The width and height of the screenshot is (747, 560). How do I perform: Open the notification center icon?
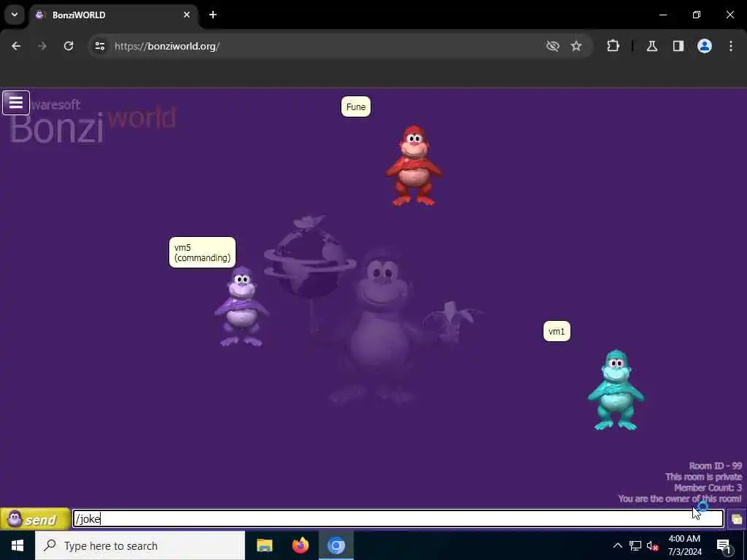point(724,545)
